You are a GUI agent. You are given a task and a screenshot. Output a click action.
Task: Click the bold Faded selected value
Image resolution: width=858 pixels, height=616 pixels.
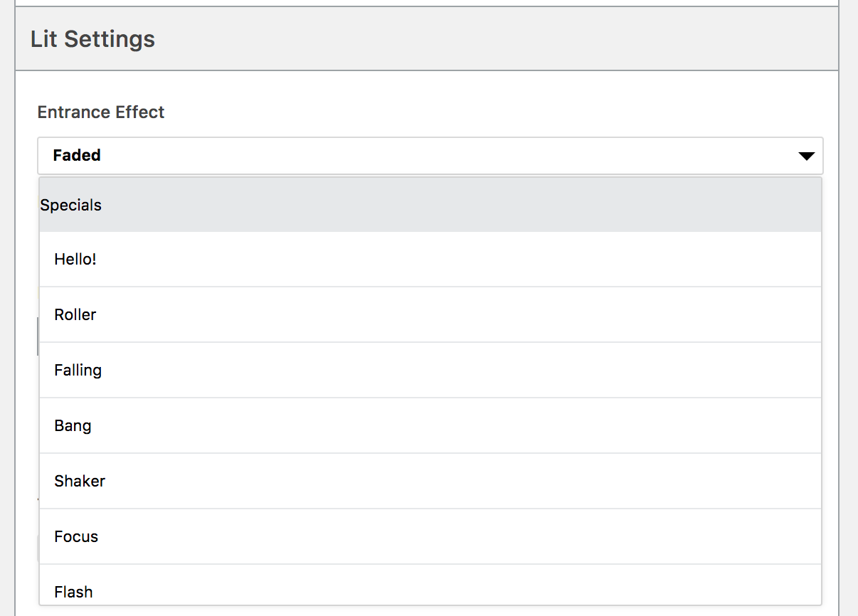tap(77, 155)
